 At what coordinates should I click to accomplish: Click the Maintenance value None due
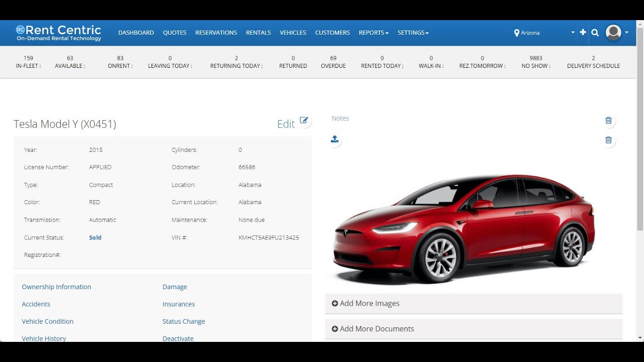(x=252, y=220)
